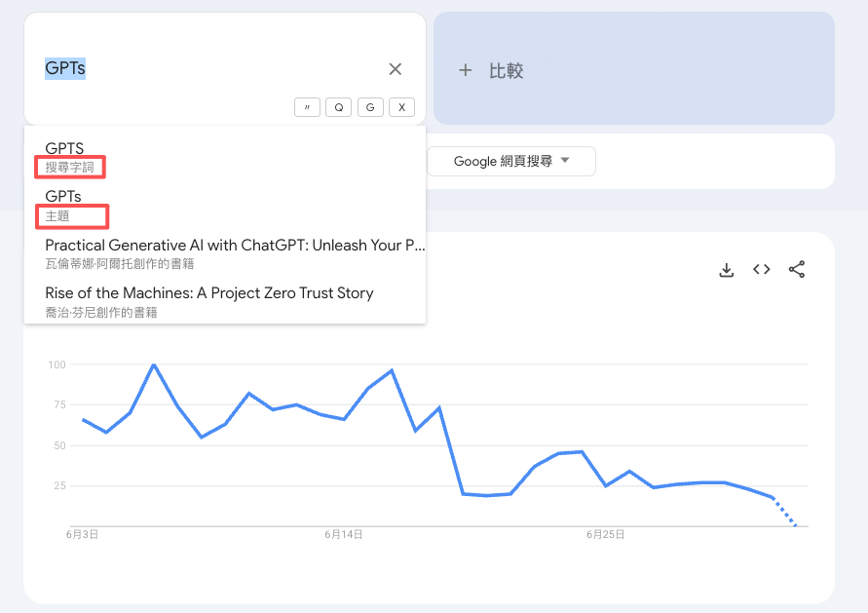Viewport: 868px width, 613px height.
Task: Click the 6月3日 date label on chart axis
Action: click(82, 534)
